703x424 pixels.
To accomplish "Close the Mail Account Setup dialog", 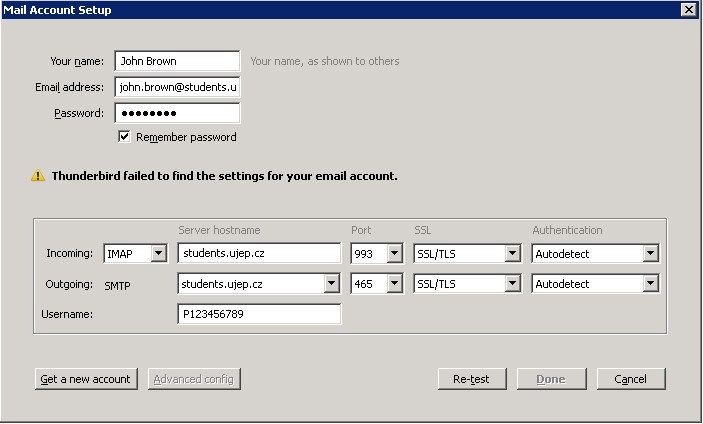I will (688, 10).
